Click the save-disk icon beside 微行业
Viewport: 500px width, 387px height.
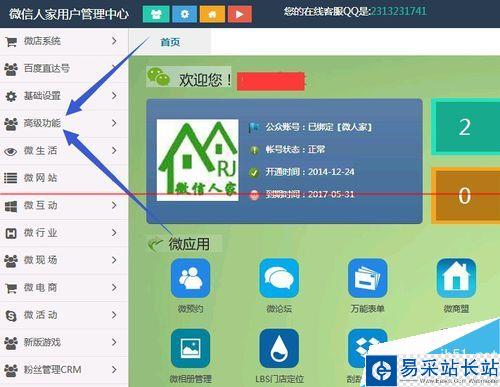point(11,233)
